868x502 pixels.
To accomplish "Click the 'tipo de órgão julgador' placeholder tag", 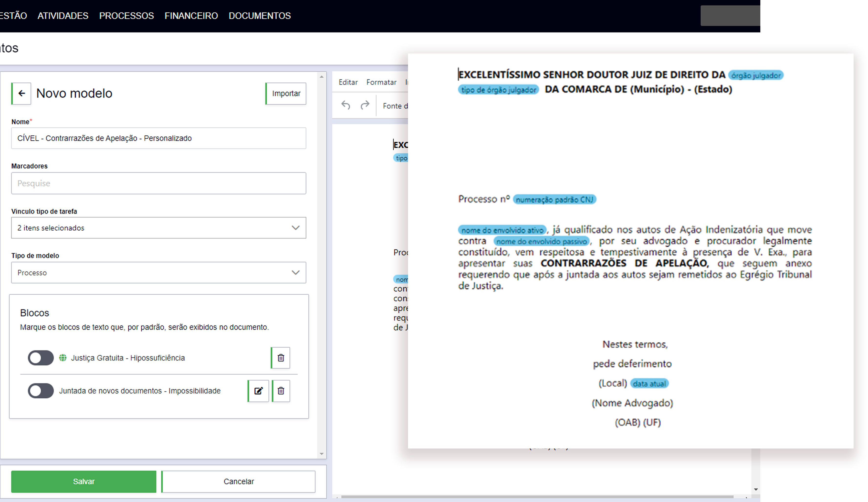I will 498,90.
